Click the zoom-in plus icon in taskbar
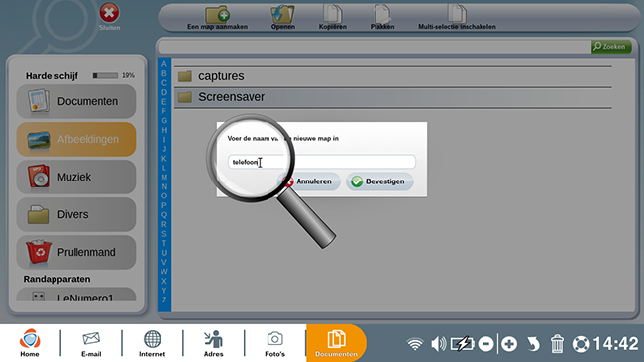Screen dimensions: 644x362 point(509,344)
